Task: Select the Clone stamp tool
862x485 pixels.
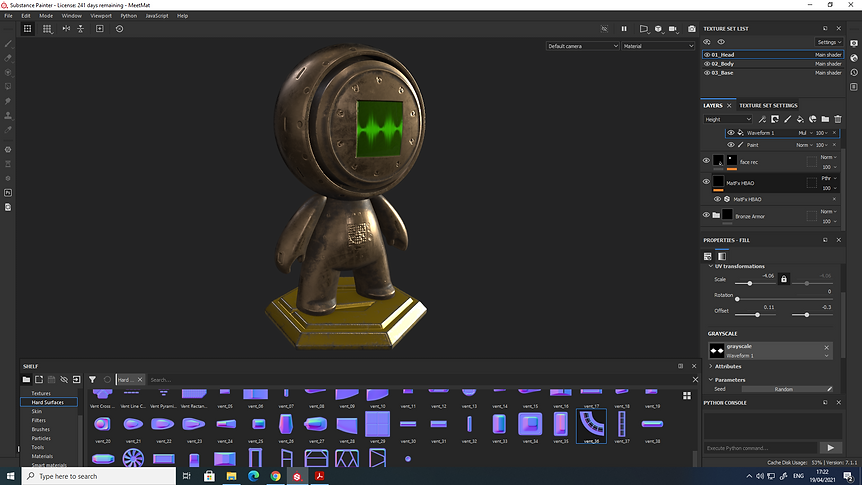Action: 8,115
